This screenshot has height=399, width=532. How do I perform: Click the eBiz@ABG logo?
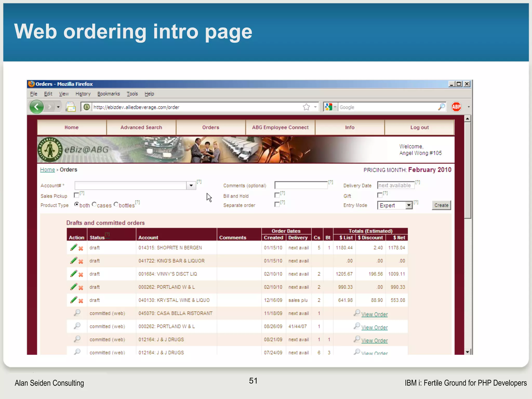click(x=73, y=150)
